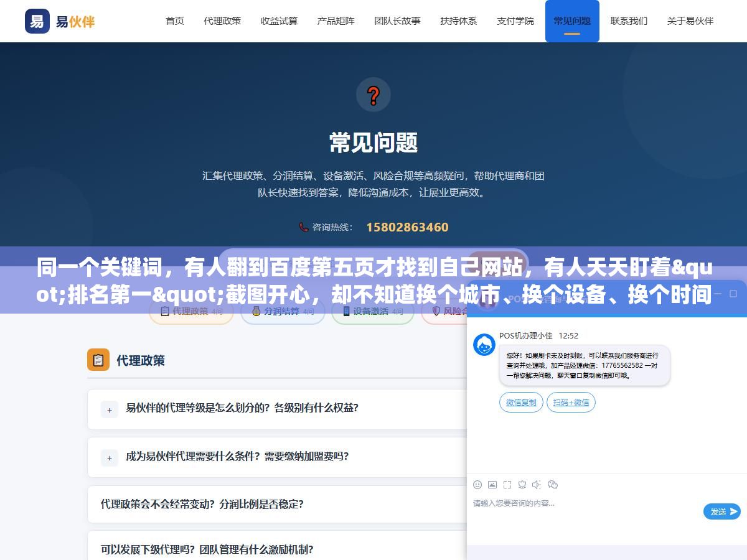
Task: Open 收益试算 navigation item
Action: tap(279, 21)
